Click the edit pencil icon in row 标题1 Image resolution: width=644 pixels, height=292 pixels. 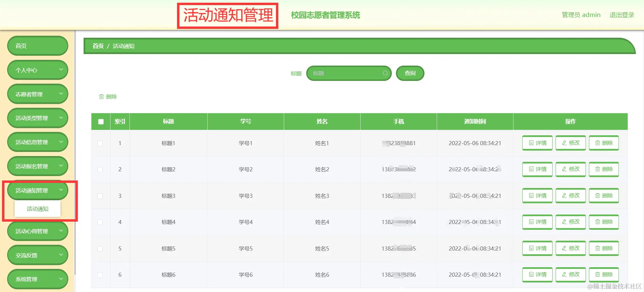(564, 143)
